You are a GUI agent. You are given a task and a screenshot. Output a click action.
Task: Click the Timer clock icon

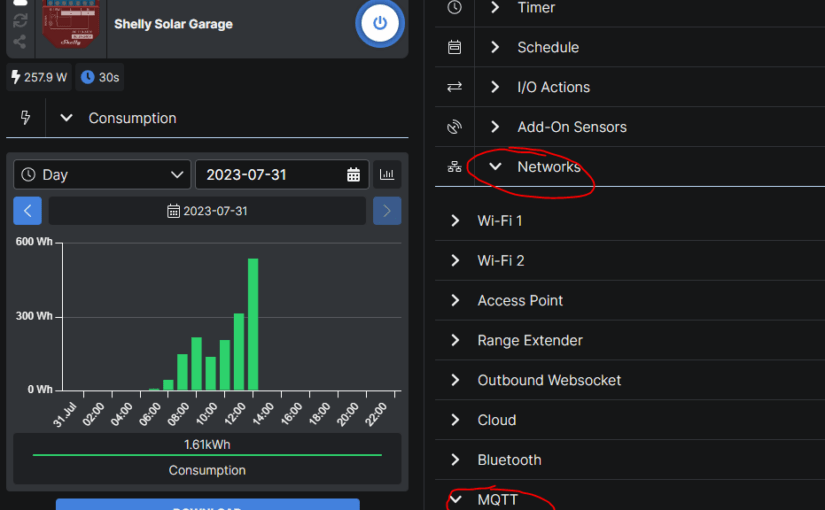(x=455, y=7)
